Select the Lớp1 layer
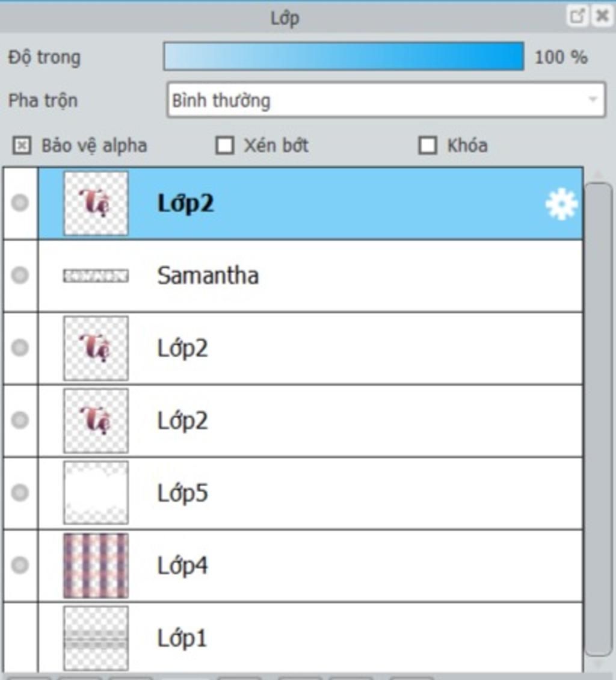 pyautogui.click(x=310, y=637)
